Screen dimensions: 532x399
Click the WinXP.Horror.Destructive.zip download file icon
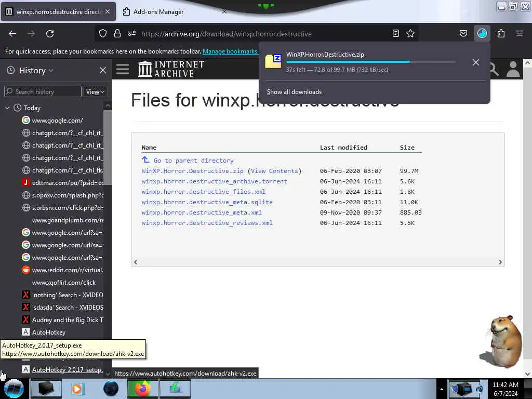(x=273, y=61)
